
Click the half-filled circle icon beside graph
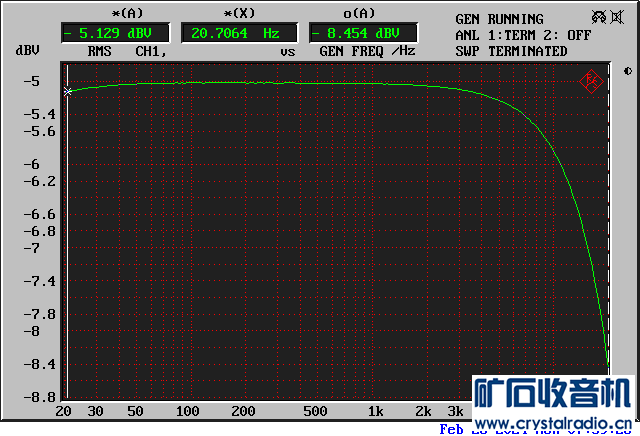[628, 71]
